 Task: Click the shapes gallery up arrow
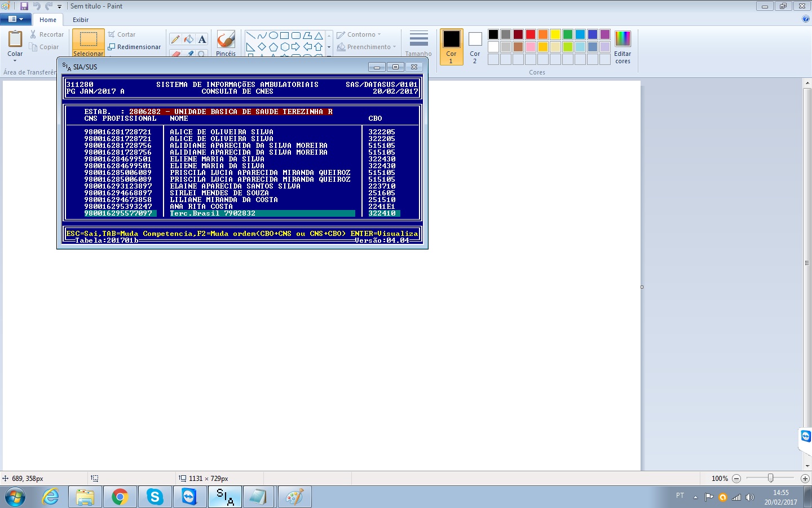pos(329,35)
